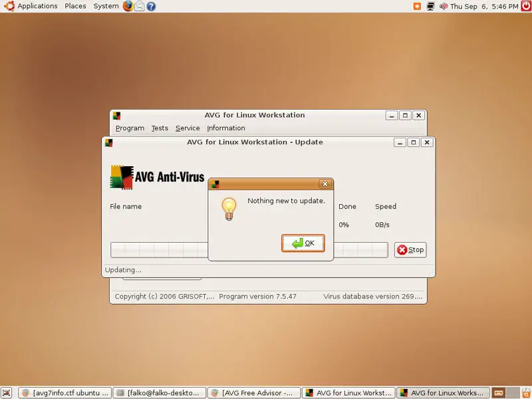Click the 'Updating...' status bar text
Screen dimensions: 532x399
123,270
